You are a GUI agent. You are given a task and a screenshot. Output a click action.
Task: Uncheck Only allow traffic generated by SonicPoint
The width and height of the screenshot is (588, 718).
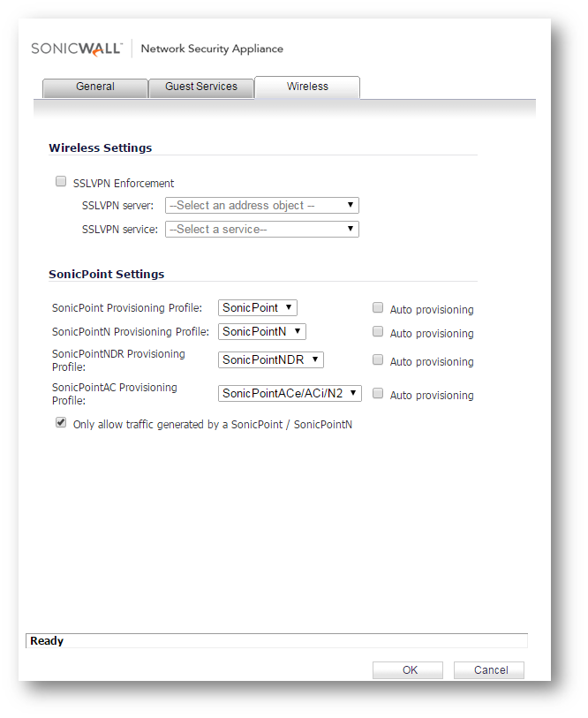(61, 423)
